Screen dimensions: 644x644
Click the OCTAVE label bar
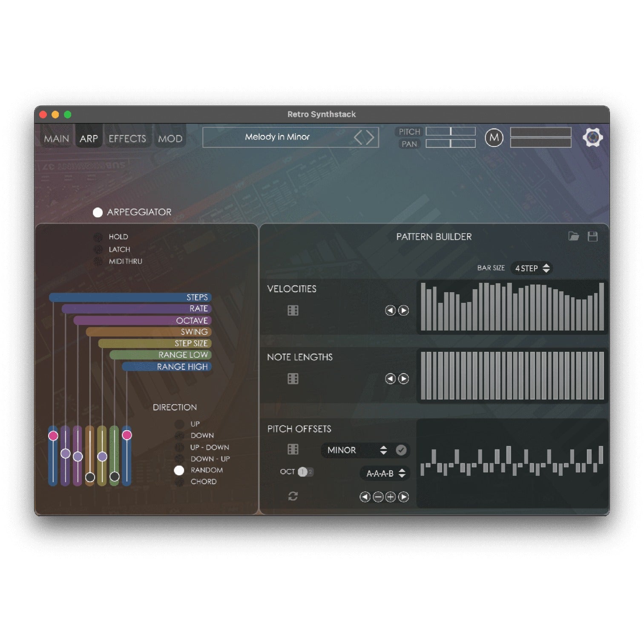[x=143, y=320]
